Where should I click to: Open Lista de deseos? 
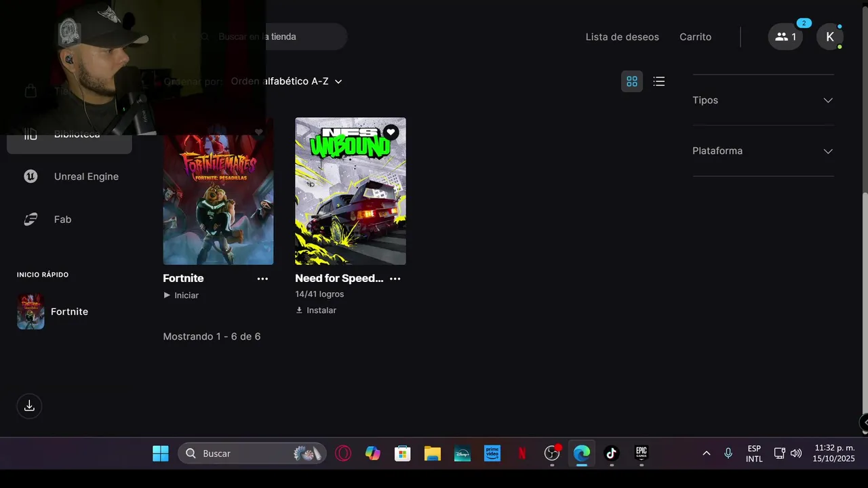pos(622,37)
